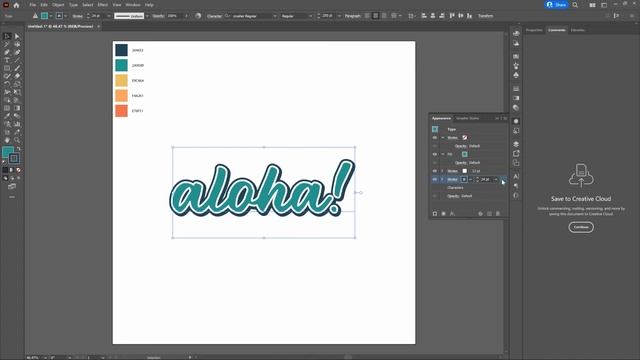Click the Continue button under Save to Creative Cloud
Screen dimensions: 640x360
click(x=581, y=227)
